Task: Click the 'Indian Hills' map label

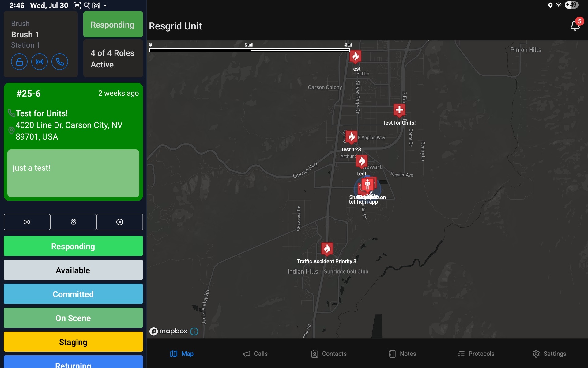Action: pos(303,271)
